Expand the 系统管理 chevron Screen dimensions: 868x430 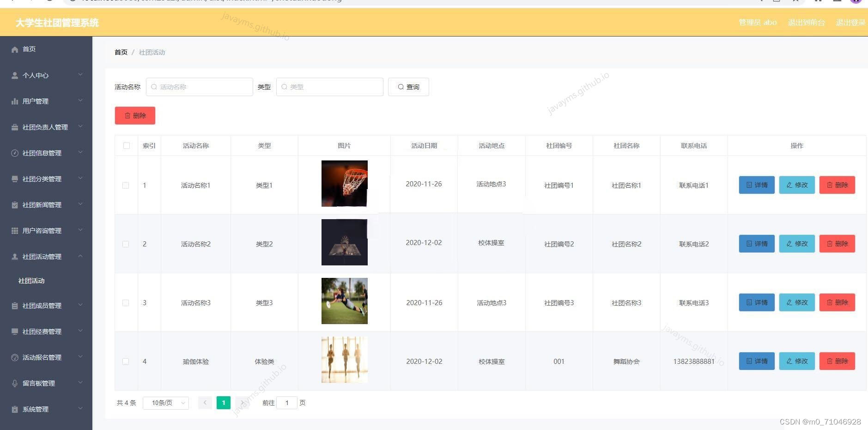[80, 408]
